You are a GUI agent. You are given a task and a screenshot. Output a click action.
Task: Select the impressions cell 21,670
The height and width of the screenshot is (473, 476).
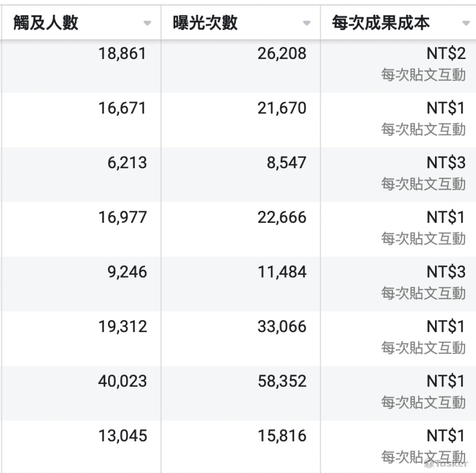click(x=282, y=108)
